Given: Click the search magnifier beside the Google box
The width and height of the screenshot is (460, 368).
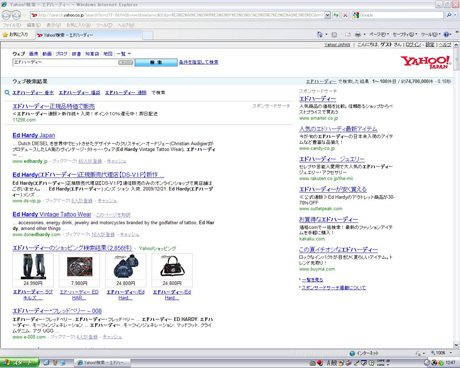Looking at the screenshot, I should tap(449, 15).
